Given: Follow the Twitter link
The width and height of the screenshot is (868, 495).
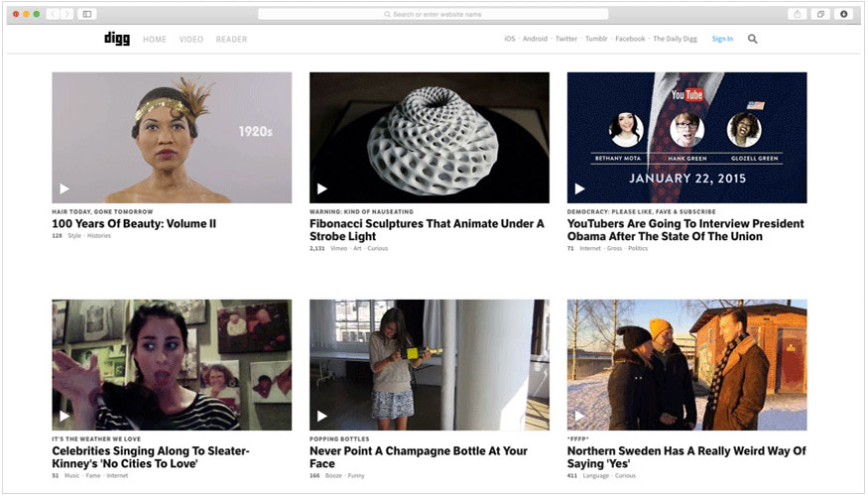Looking at the screenshot, I should [x=565, y=39].
